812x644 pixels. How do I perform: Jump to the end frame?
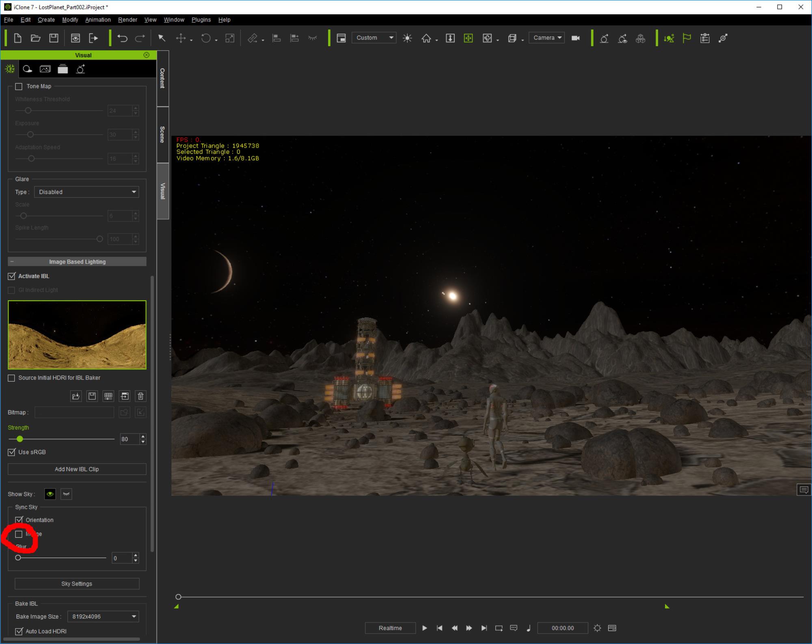[484, 628]
